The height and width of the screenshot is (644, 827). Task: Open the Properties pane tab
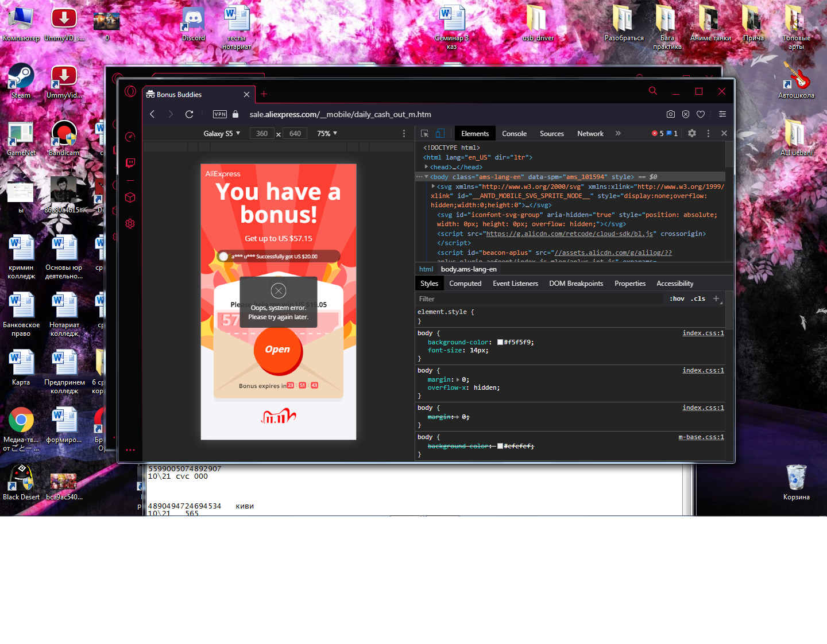(x=630, y=284)
